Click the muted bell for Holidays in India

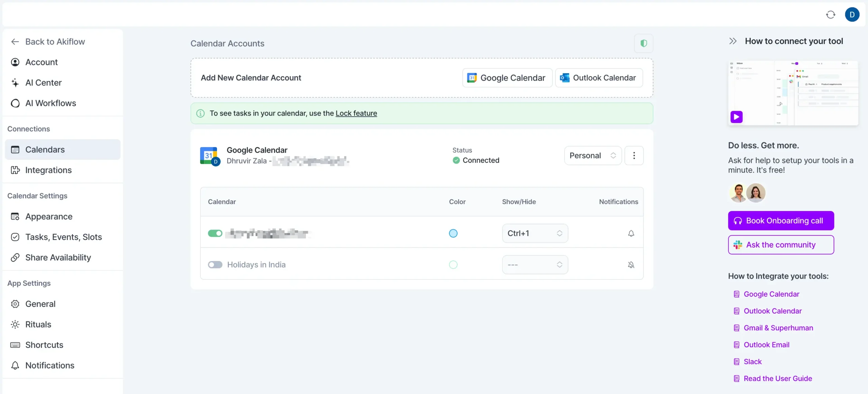click(x=631, y=265)
